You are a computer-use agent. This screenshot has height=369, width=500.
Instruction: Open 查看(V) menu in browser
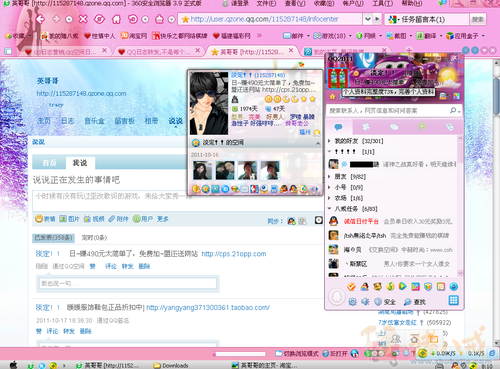(x=295, y=3)
